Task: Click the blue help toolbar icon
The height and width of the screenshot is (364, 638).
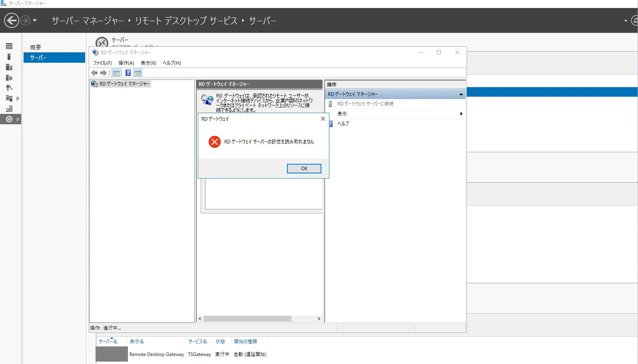Action: pos(128,73)
